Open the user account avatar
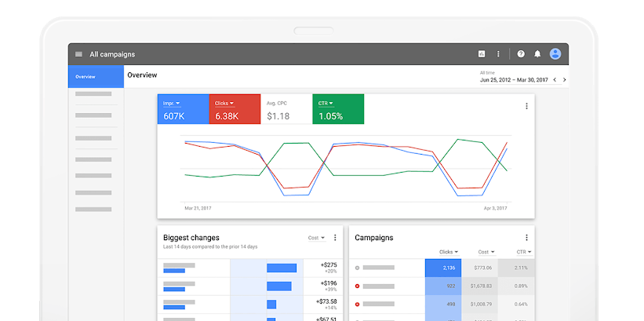Image resolution: width=644 pixels, height=321 pixels. click(555, 54)
